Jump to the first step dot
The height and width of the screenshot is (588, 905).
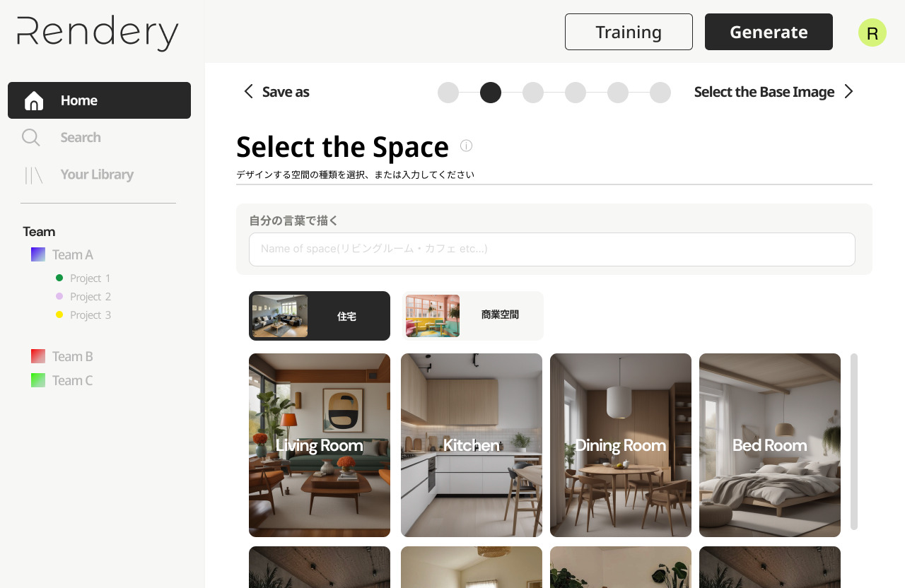(448, 93)
